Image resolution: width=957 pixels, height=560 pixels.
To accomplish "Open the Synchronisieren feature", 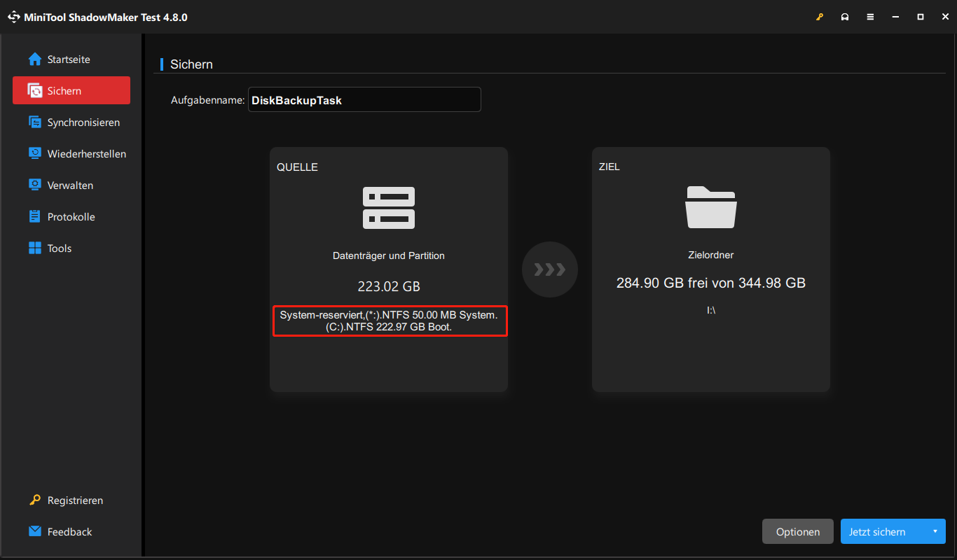I will point(78,122).
